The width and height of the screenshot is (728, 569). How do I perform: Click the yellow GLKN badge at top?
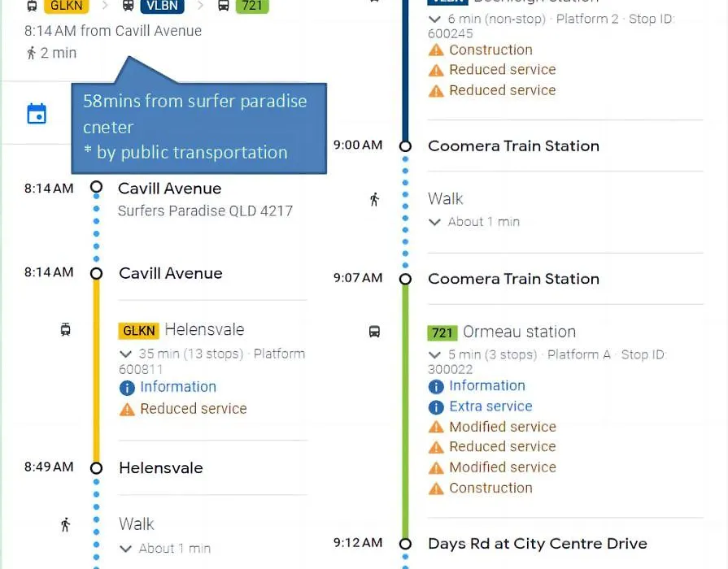coord(67,6)
